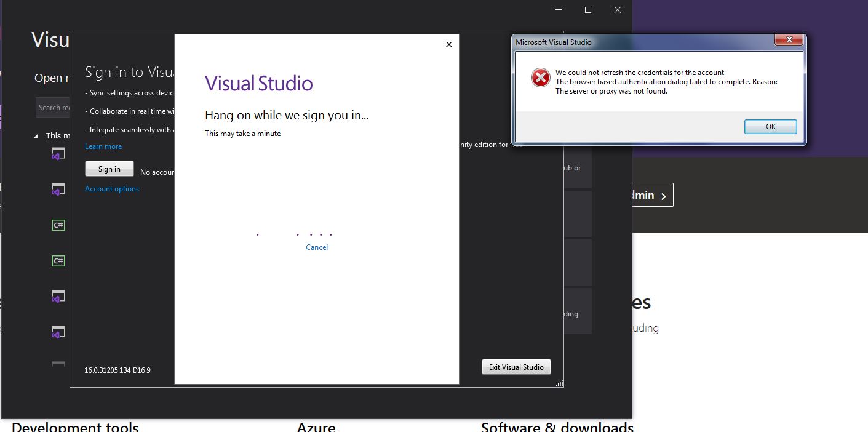Click the Sign in button
The image size is (868, 432).
coord(109,169)
